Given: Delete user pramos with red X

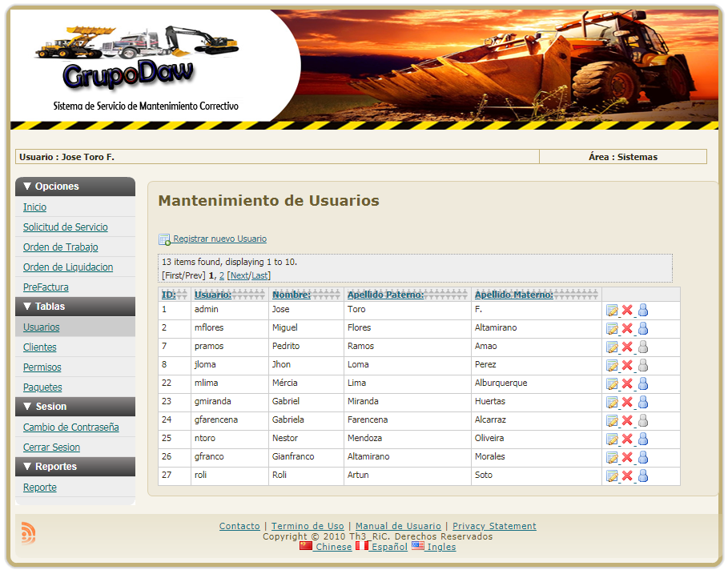Looking at the screenshot, I should (x=627, y=347).
